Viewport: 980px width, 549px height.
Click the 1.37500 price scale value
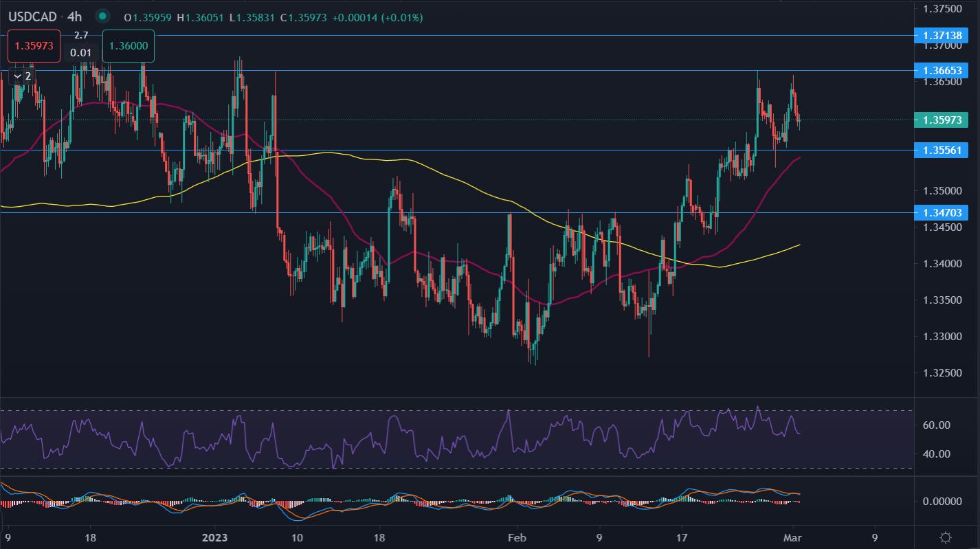(x=942, y=9)
